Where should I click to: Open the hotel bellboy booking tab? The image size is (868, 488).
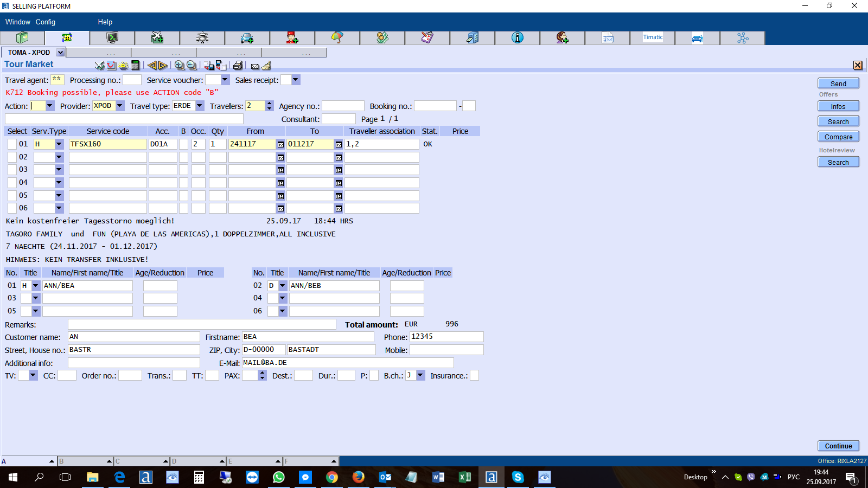point(292,37)
